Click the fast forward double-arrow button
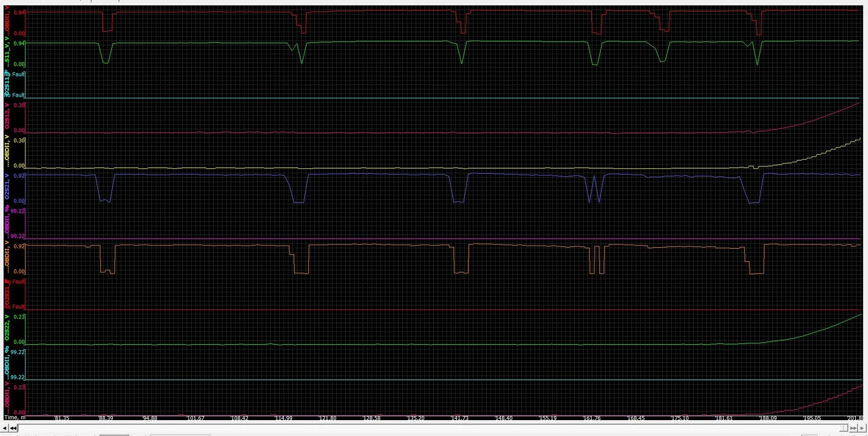The width and height of the screenshot is (868, 436). coord(853,428)
